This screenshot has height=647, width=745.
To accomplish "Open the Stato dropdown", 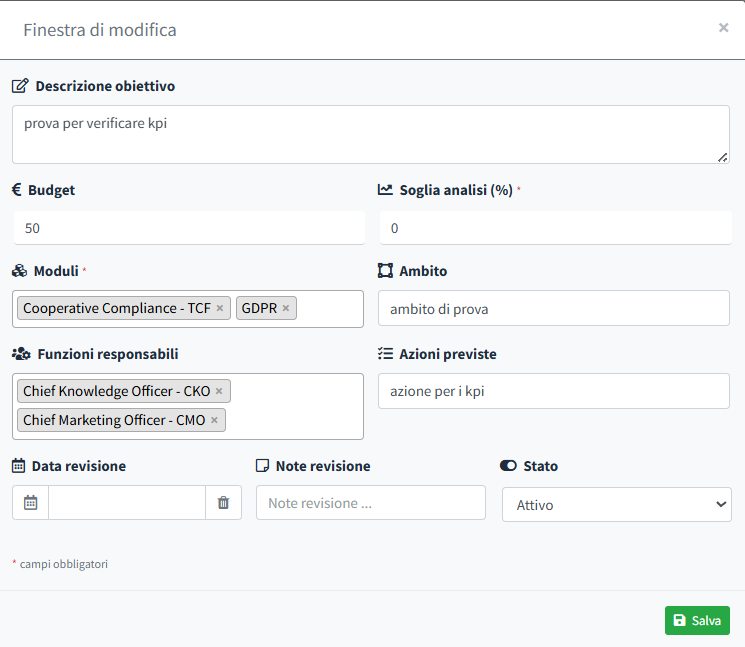I will [616, 505].
